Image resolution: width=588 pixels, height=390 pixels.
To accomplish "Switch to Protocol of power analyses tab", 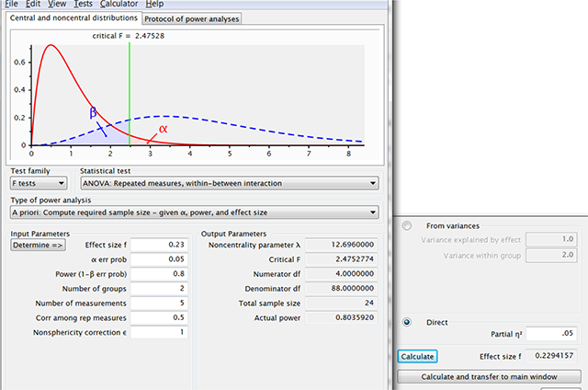I will [192, 18].
